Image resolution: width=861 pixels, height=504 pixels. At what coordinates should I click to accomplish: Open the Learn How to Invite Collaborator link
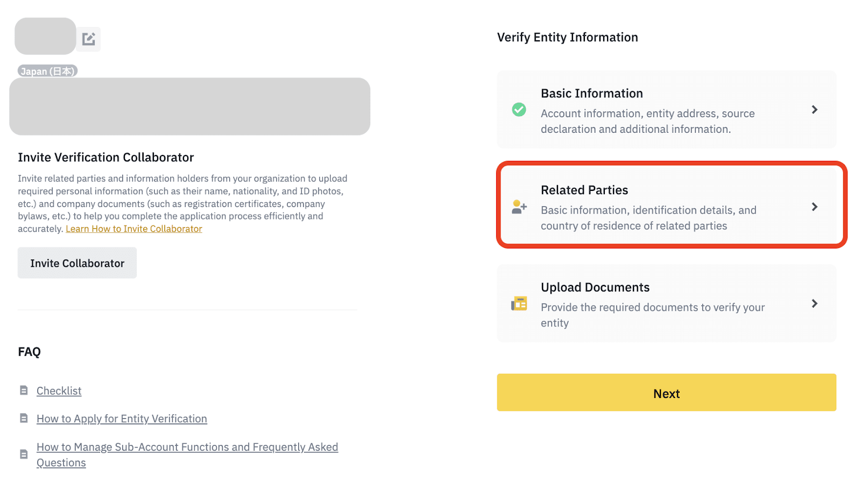(x=134, y=229)
